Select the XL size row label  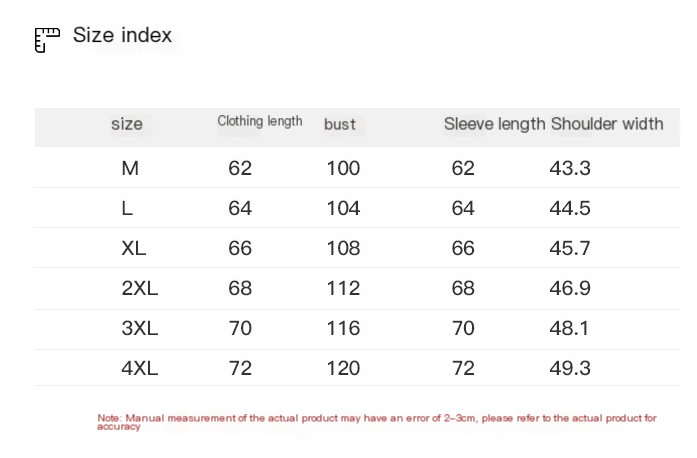pyautogui.click(x=134, y=248)
